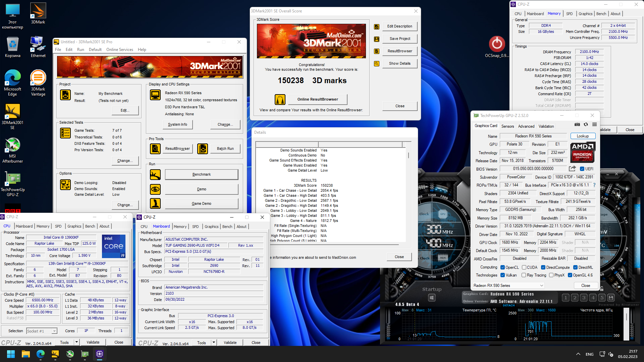Click the BIOS share/export icon in GPU-Z
This screenshot has height=362, width=644.
[572, 169]
